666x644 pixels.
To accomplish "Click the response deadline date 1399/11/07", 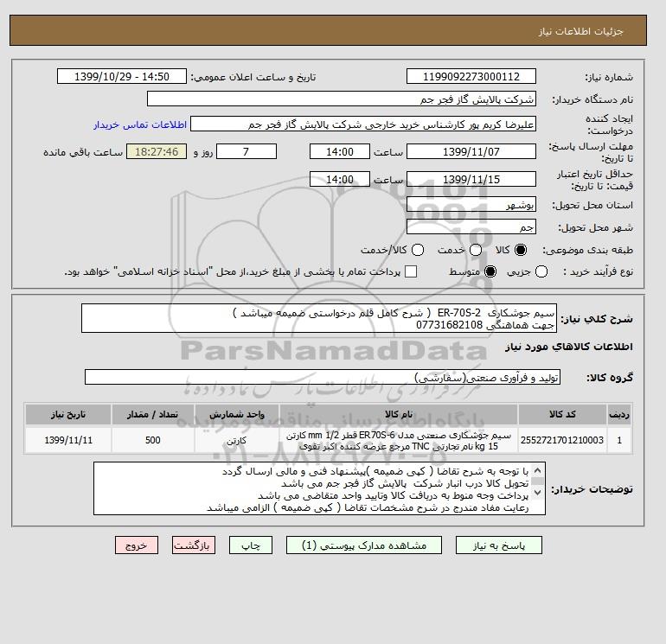I will (471, 151).
